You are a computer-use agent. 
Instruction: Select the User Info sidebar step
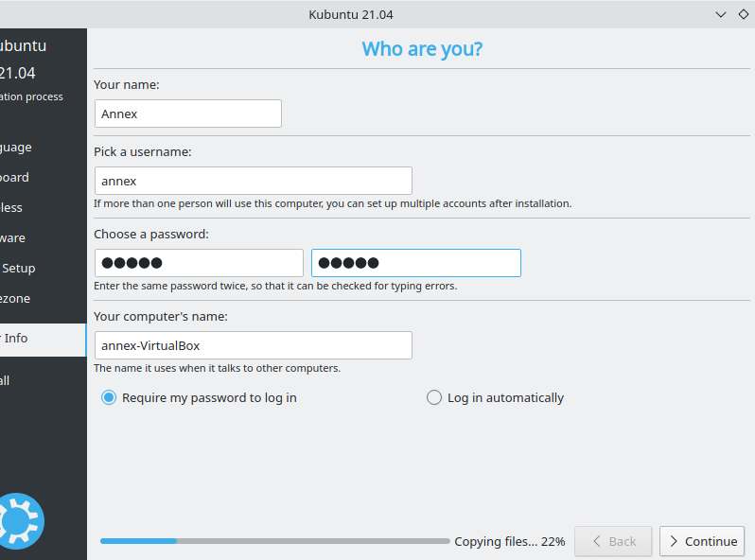point(43,340)
